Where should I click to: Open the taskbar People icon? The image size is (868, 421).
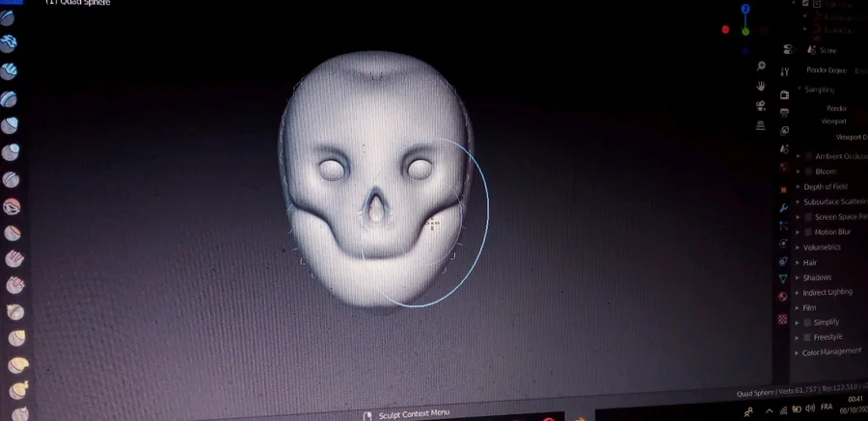pos(749,411)
